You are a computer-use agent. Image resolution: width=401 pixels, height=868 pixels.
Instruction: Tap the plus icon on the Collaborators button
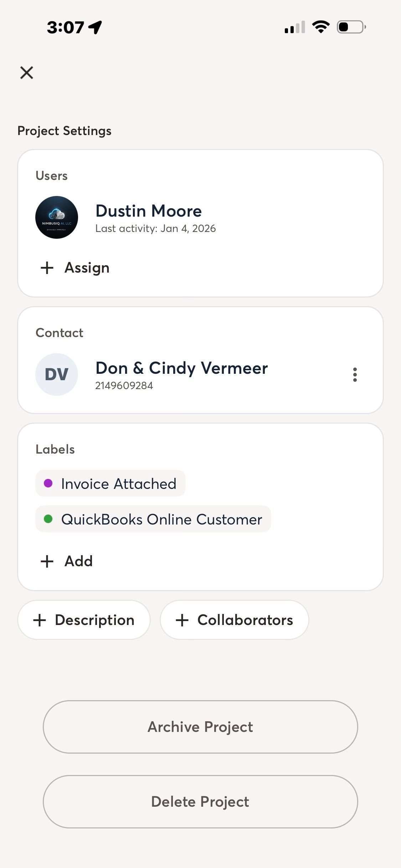(182, 620)
